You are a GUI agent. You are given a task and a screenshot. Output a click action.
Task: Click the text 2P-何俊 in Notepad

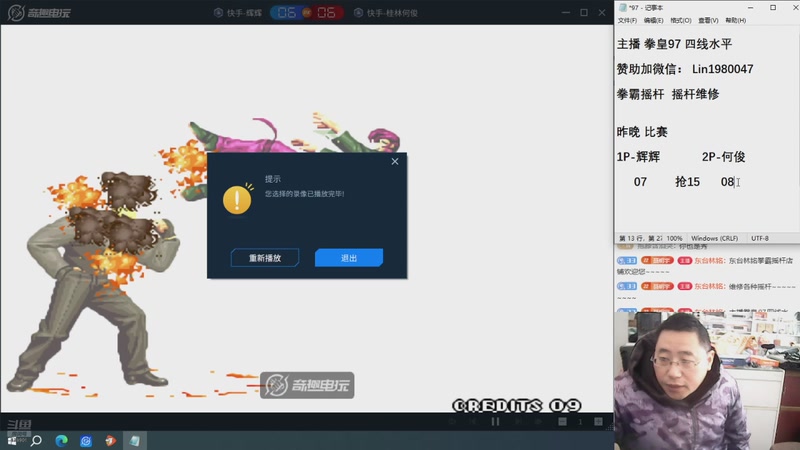click(723, 157)
